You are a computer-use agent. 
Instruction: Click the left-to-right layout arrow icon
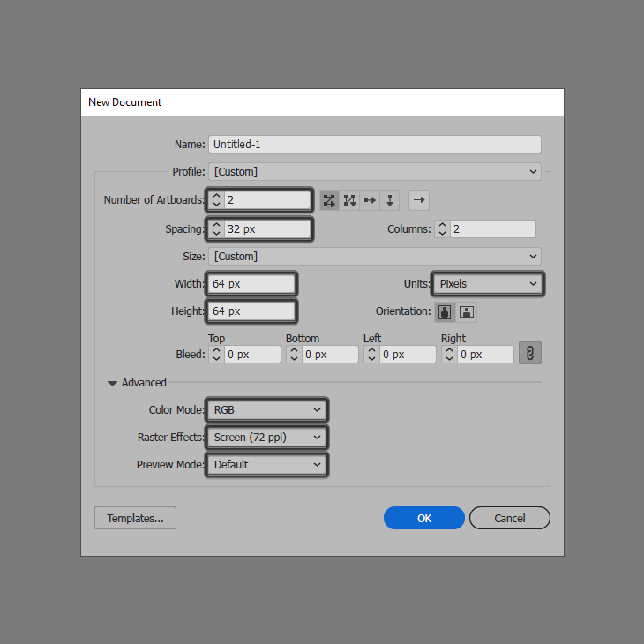click(419, 200)
